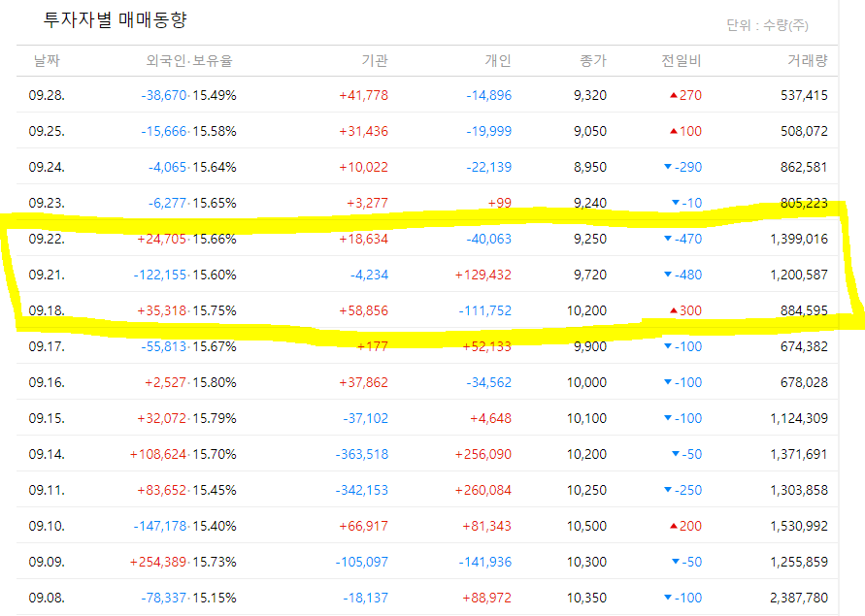This screenshot has width=865, height=616.
Task: Click the 거래량 column header
Action: click(x=808, y=61)
